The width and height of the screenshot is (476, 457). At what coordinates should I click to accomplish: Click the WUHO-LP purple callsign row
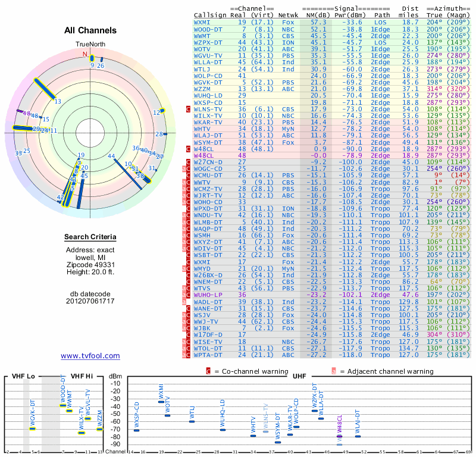click(x=332, y=295)
